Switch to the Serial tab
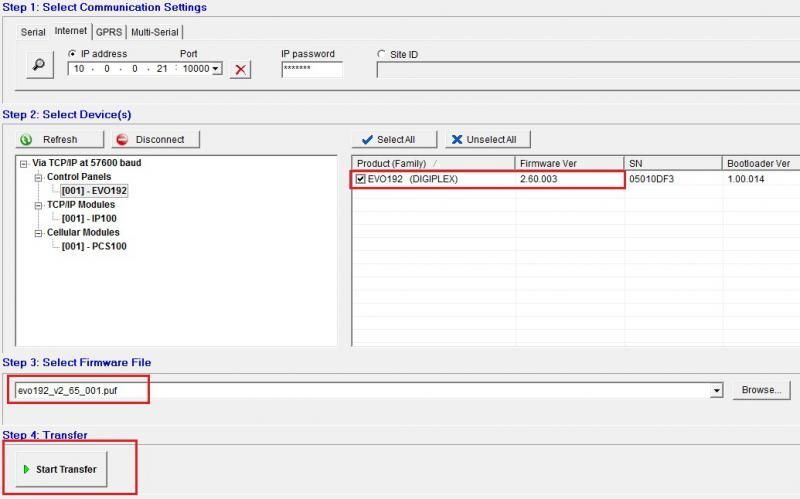This screenshot has height=499, width=800. pyautogui.click(x=33, y=32)
